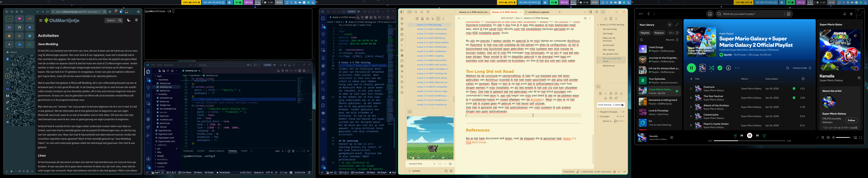868x178 pixels.
Task: Open the pinned GitHub tab in the browser
Action: click(x=20, y=27)
